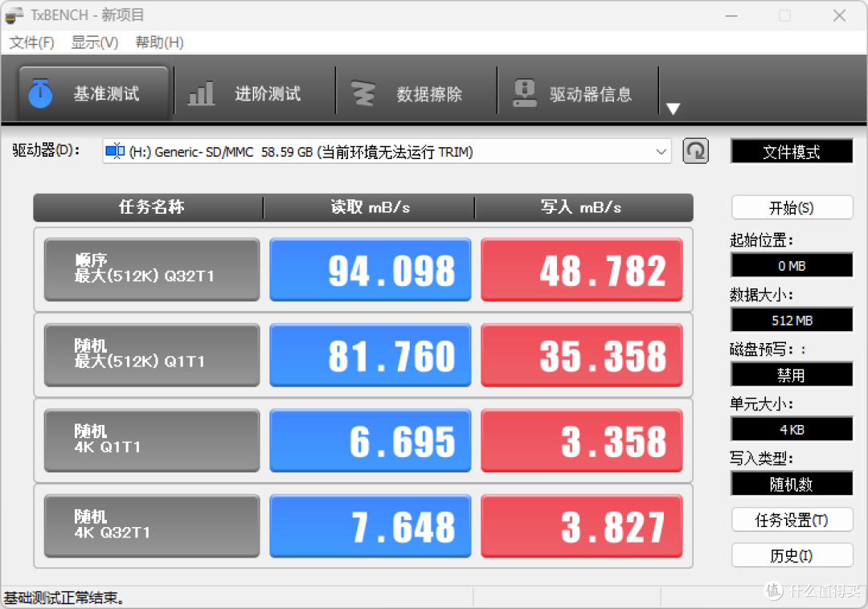Image resolution: width=868 pixels, height=609 pixels.
Task: Click the read value 81.760
Action: 371,354
